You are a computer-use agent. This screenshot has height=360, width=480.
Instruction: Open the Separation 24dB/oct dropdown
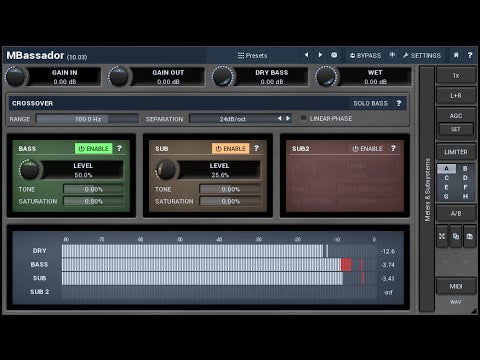pyautogui.click(x=233, y=119)
